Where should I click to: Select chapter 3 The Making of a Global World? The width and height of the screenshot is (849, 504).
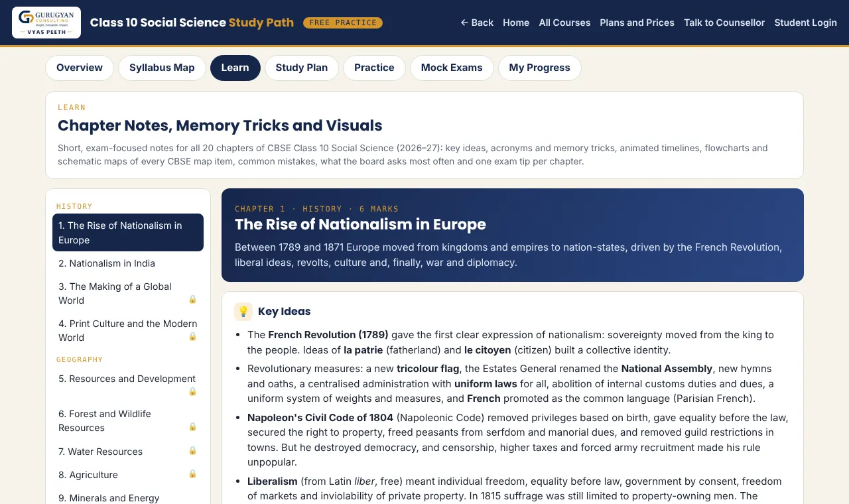pyautogui.click(x=128, y=293)
